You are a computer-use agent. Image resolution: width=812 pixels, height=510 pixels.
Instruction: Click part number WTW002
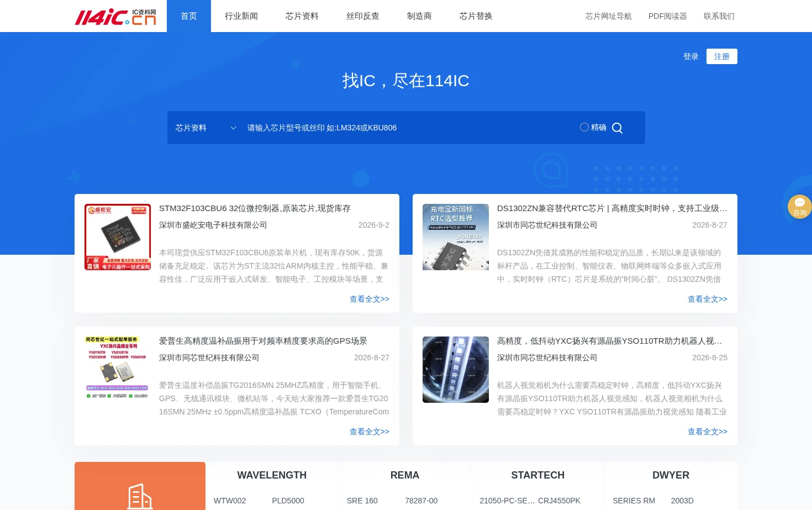point(230,501)
